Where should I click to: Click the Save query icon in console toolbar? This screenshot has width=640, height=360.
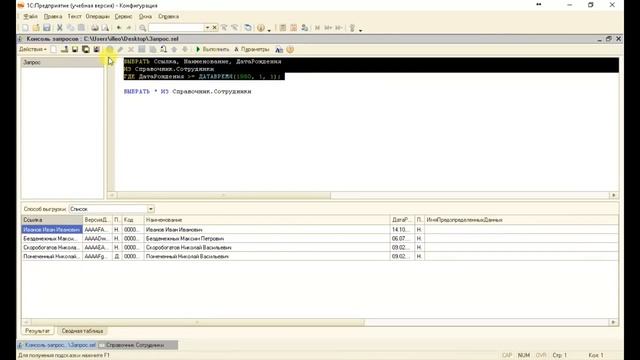click(75, 49)
